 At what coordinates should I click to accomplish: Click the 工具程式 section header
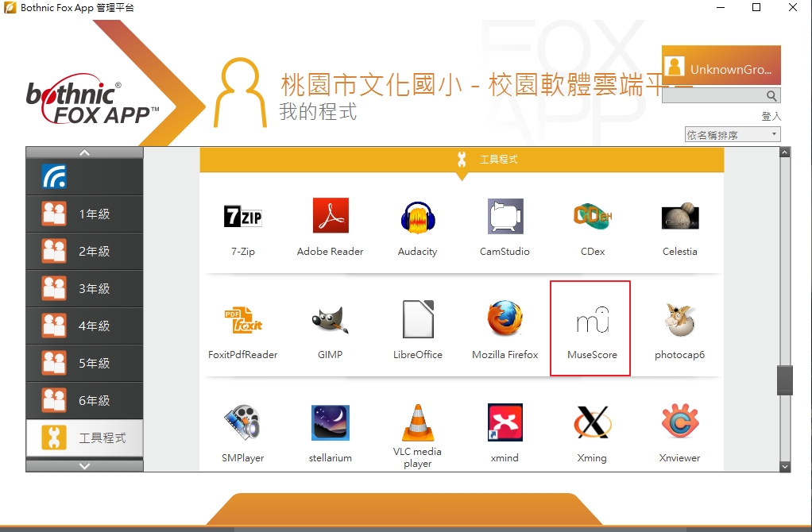(x=462, y=160)
